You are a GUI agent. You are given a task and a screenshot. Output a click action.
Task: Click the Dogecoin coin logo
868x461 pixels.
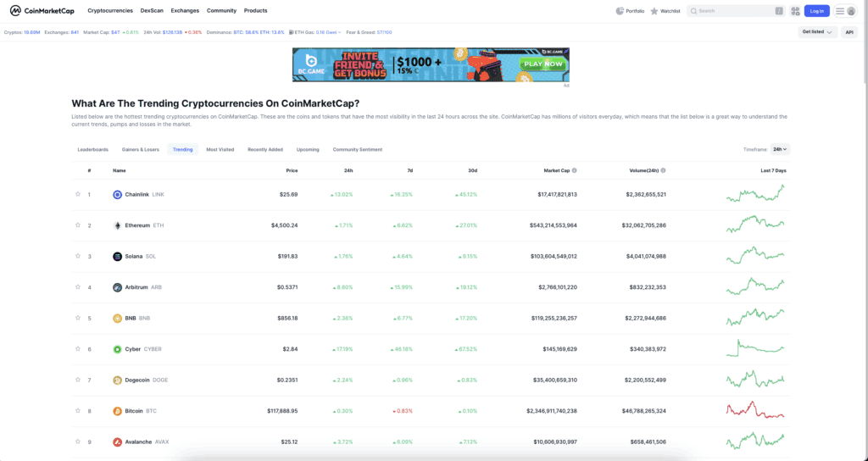point(117,380)
